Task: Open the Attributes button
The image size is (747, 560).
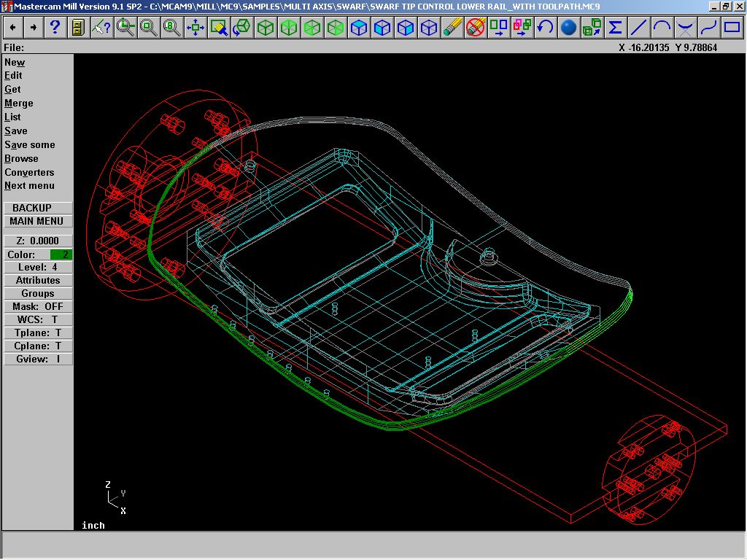Action: (x=38, y=281)
